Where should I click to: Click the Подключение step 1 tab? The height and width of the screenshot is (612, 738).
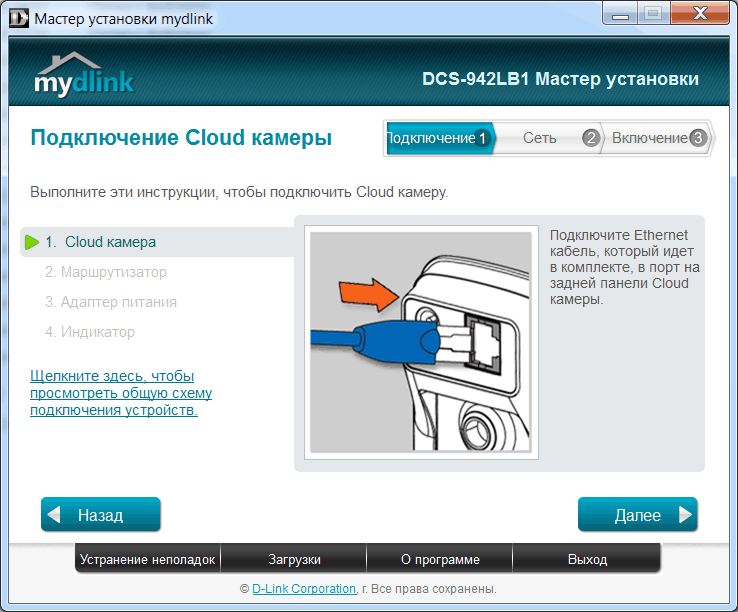(440, 138)
